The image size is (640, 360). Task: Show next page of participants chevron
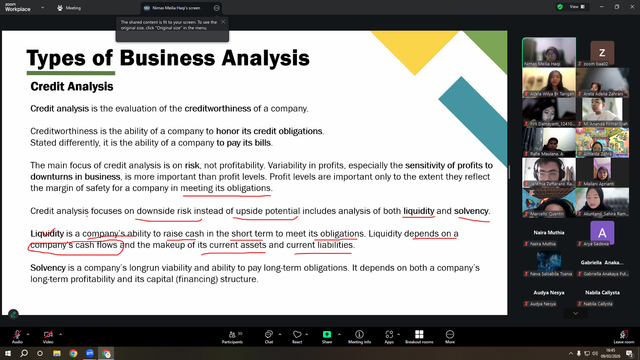coord(576,313)
